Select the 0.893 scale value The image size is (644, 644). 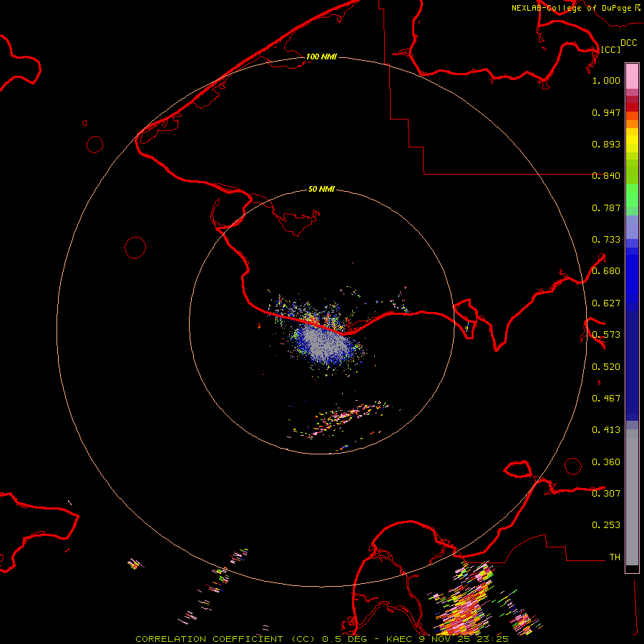click(606, 144)
